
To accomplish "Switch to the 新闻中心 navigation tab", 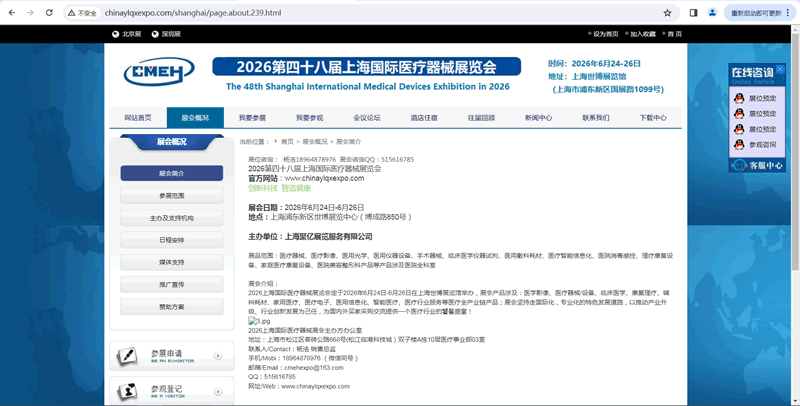I will point(538,117).
